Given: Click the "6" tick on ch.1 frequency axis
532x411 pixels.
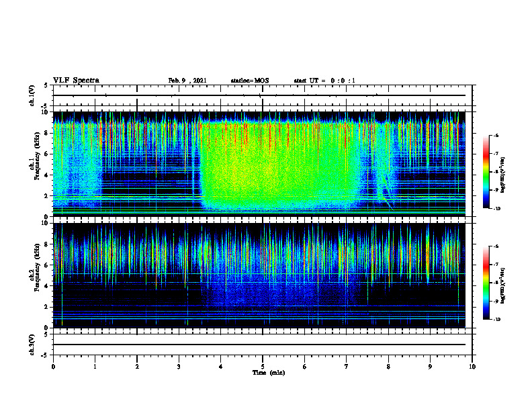Looking at the screenshot, I should click(47, 154).
